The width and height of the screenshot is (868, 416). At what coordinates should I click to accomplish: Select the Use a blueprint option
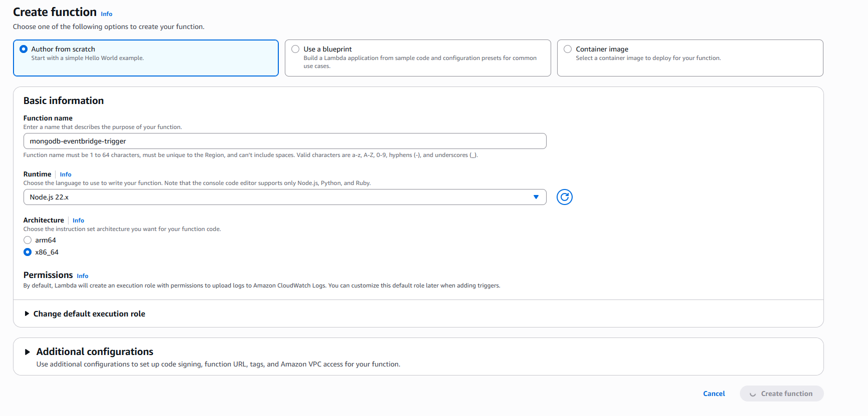(295, 49)
